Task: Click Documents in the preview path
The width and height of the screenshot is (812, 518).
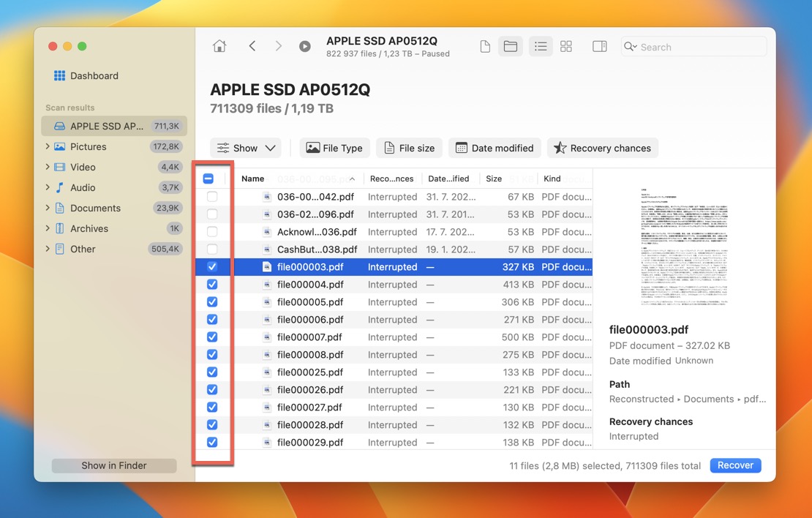Action: coord(708,399)
